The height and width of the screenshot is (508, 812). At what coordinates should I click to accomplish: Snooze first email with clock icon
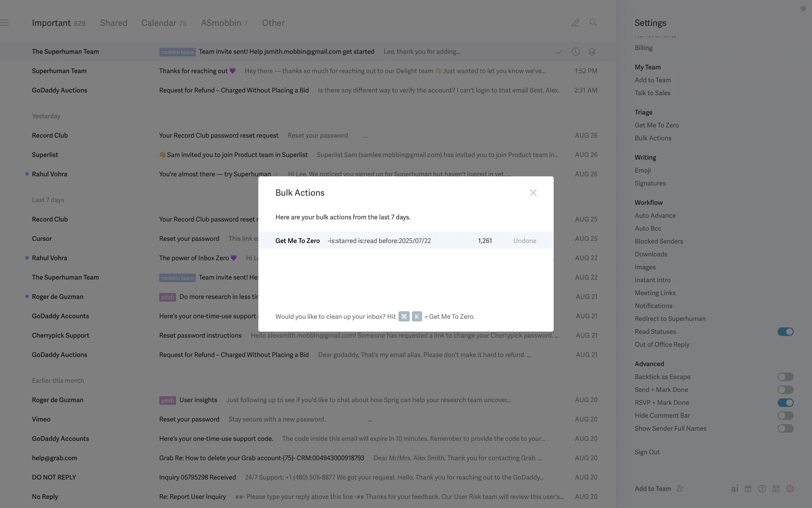575,52
